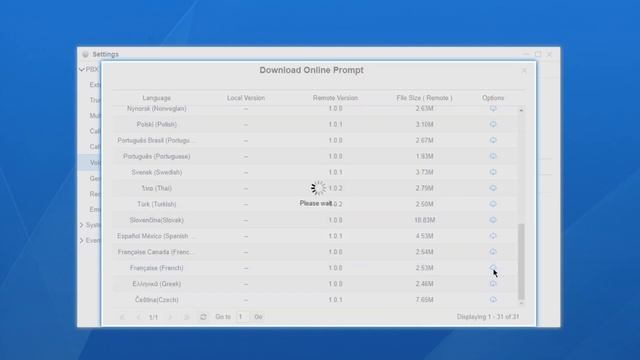
Task: Click the scrollbar down arrow
Action: pos(521,303)
